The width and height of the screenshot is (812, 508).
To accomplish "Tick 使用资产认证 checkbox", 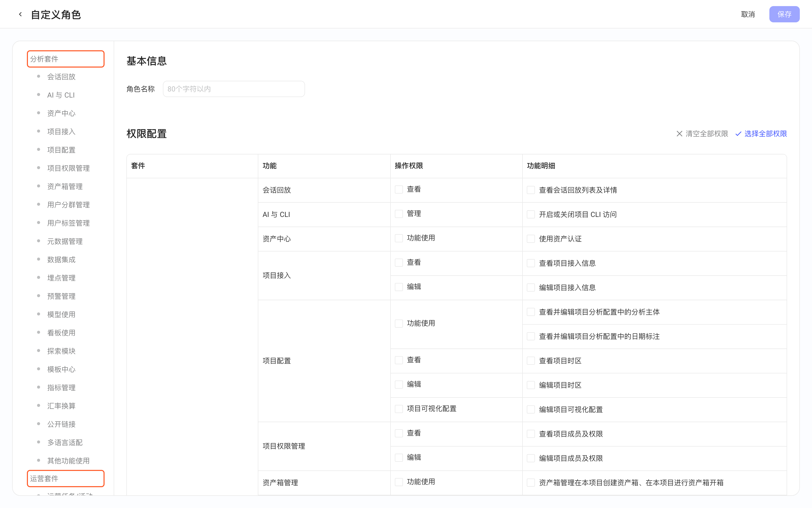I will 531,239.
